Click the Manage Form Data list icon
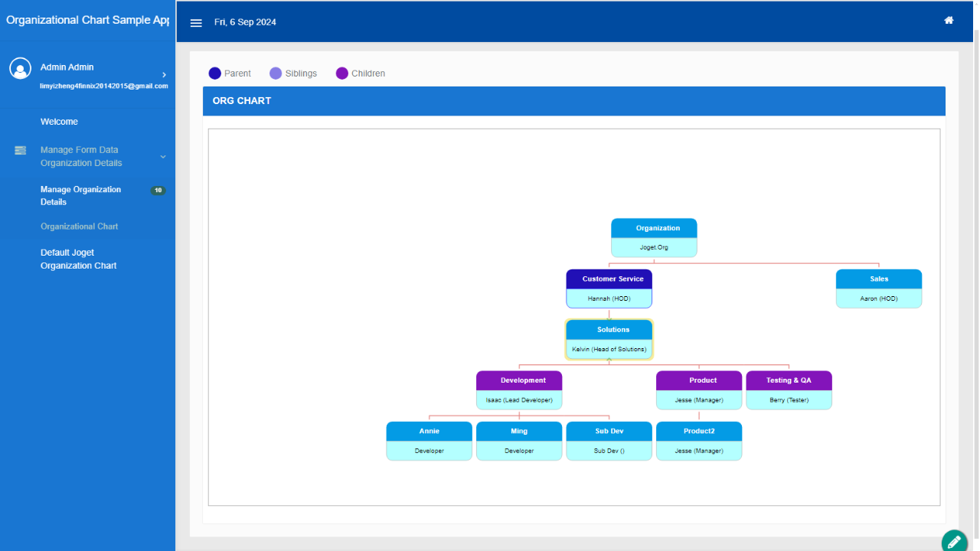This screenshot has width=980, height=551. [21, 151]
